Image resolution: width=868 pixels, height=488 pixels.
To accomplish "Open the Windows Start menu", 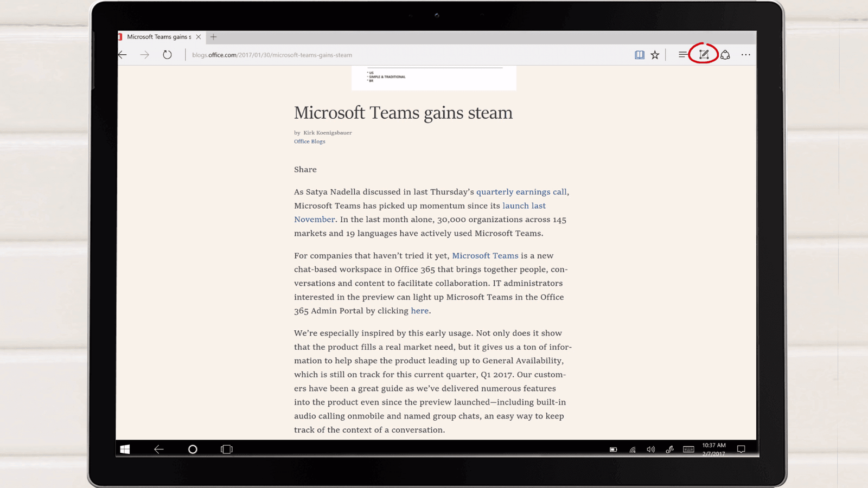I will pos(125,449).
